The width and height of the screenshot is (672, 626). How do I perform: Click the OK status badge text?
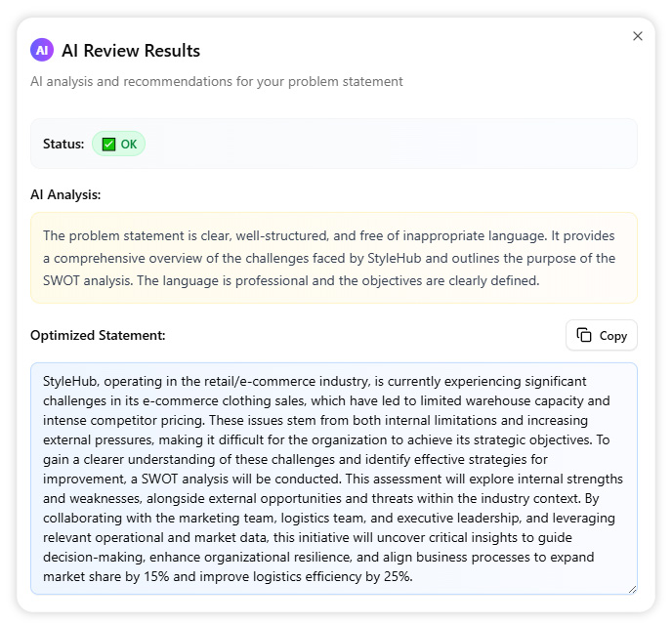click(x=129, y=144)
